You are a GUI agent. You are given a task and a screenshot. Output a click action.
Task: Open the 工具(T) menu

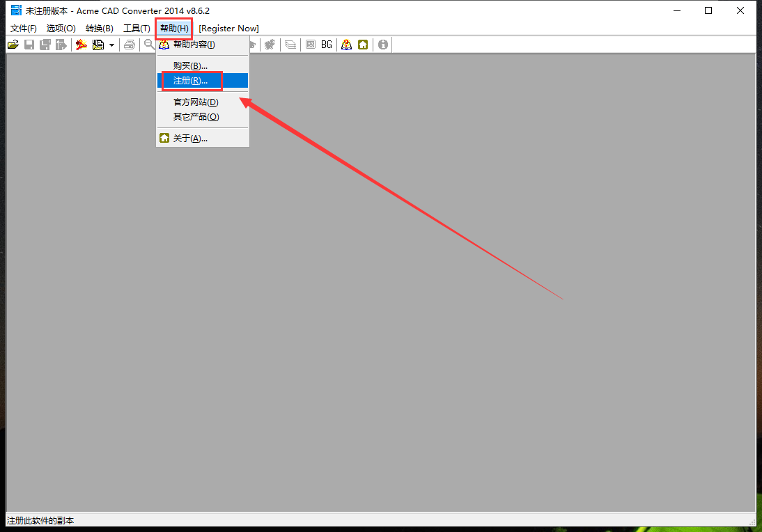[137, 29]
